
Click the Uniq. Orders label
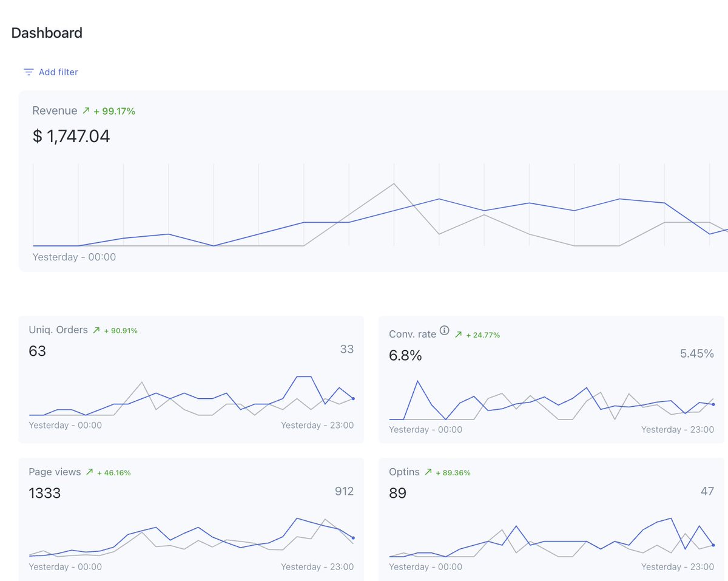coord(58,330)
